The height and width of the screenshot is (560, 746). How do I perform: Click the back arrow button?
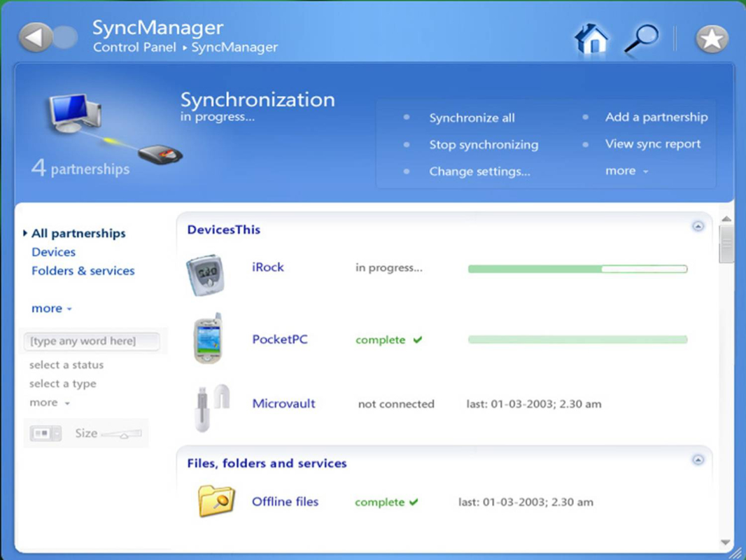36,37
